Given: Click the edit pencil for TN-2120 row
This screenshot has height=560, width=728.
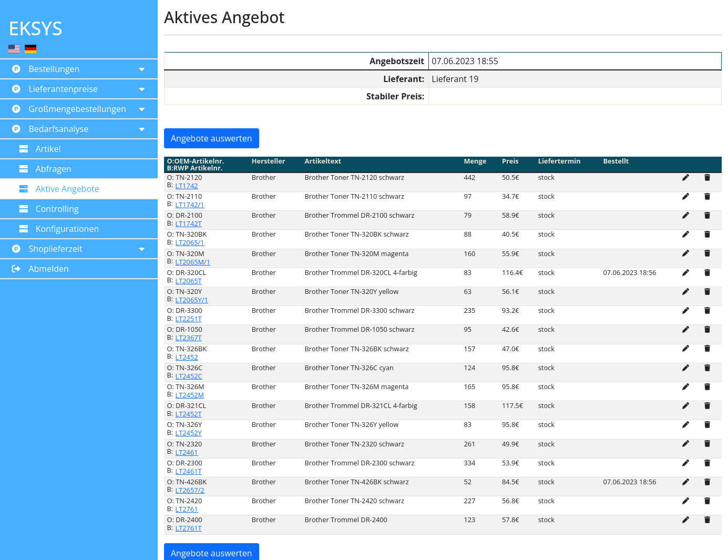Looking at the screenshot, I should pos(685,178).
